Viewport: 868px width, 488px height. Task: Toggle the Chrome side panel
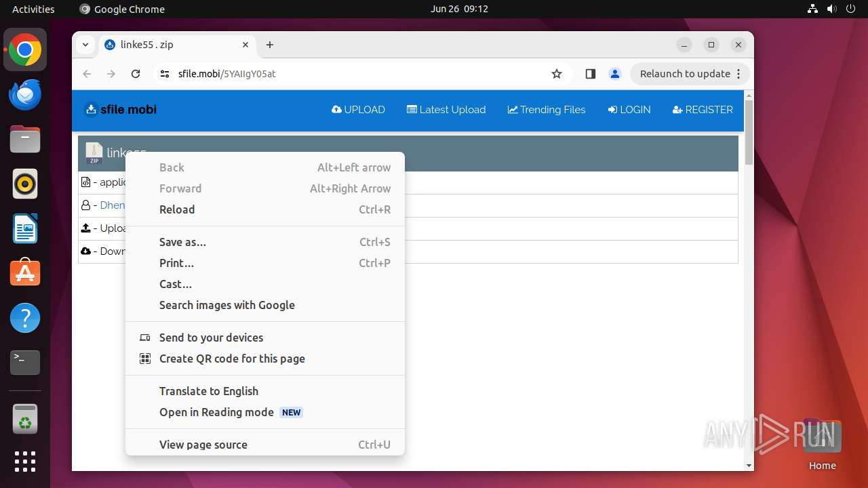590,74
